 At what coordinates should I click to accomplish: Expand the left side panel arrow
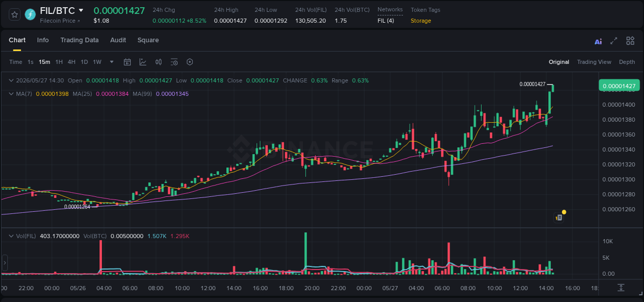pos(5,263)
